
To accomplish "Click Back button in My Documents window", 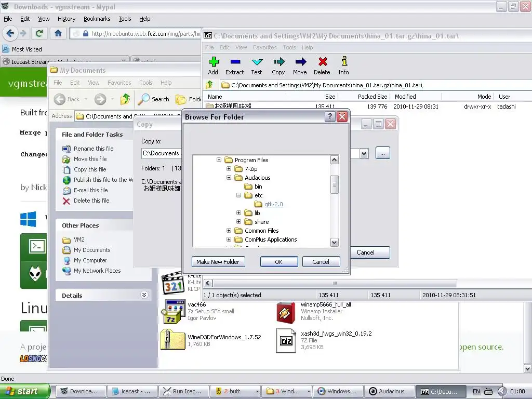I will tap(67, 99).
